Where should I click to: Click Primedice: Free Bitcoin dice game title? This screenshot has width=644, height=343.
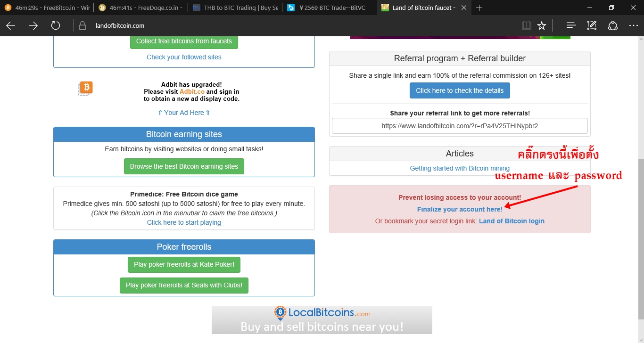[x=184, y=194]
